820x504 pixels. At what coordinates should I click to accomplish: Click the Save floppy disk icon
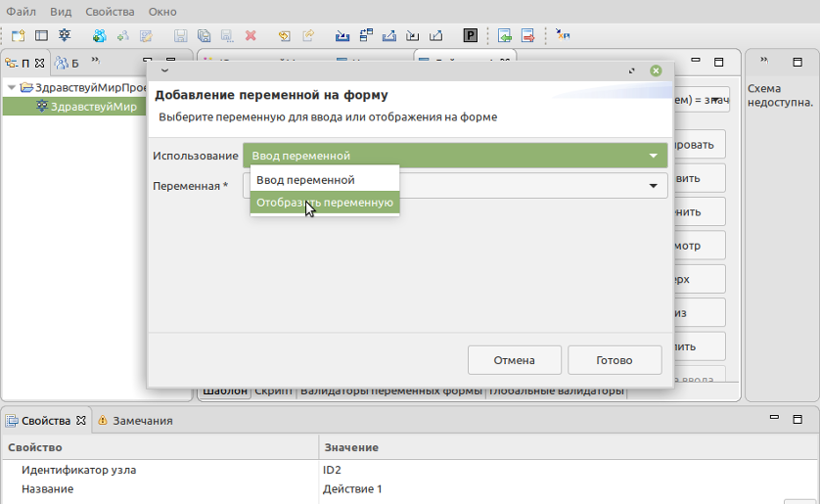(180, 35)
